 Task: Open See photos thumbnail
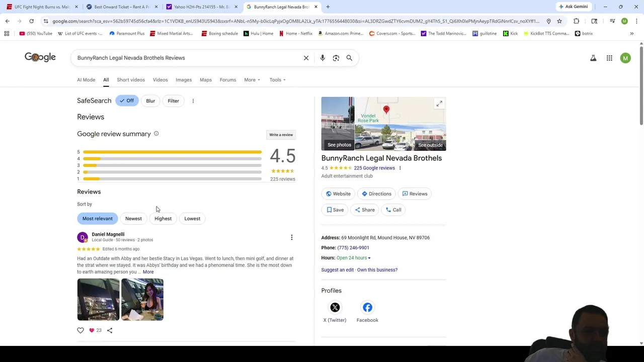[338, 124]
